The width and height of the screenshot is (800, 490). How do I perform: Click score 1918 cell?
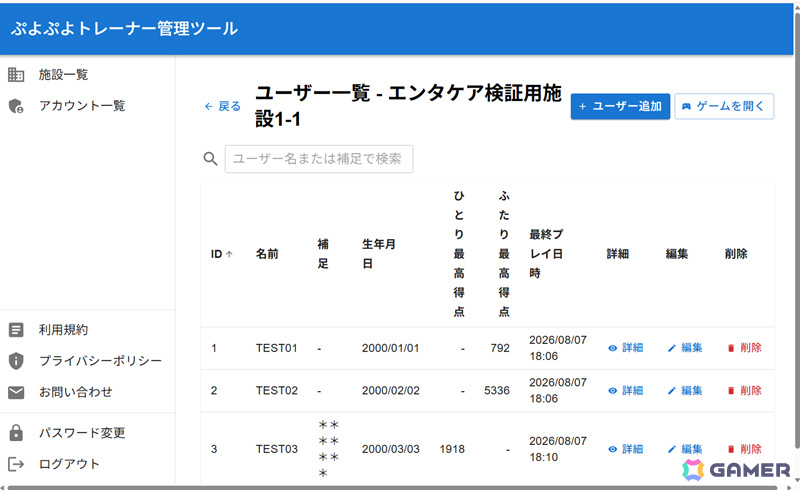tap(452, 449)
